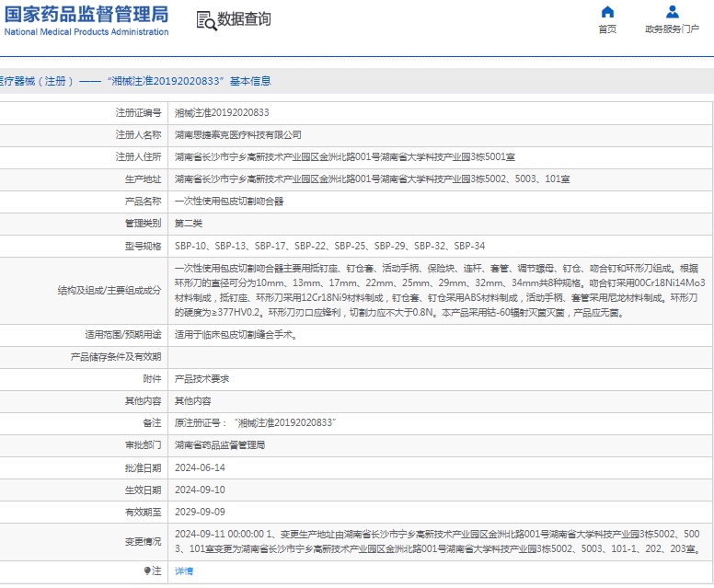This screenshot has height=588, width=714.
Task: Click the 备注 value with 原注册证号
Action: click(256, 423)
